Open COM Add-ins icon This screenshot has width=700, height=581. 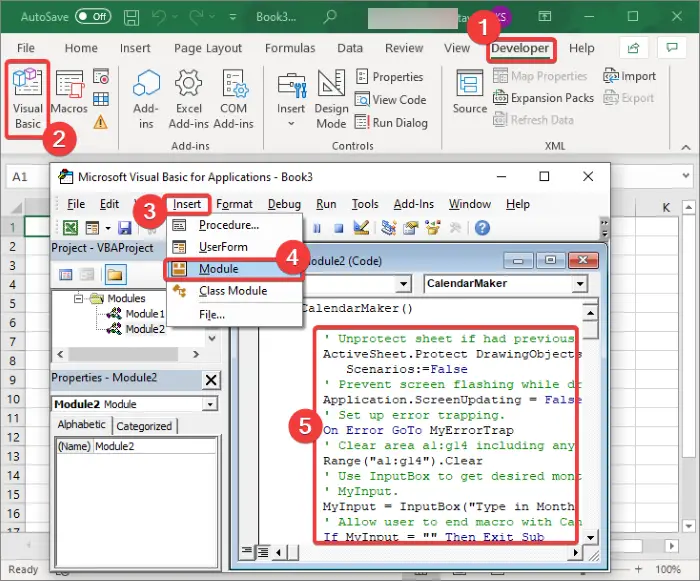coord(233,99)
